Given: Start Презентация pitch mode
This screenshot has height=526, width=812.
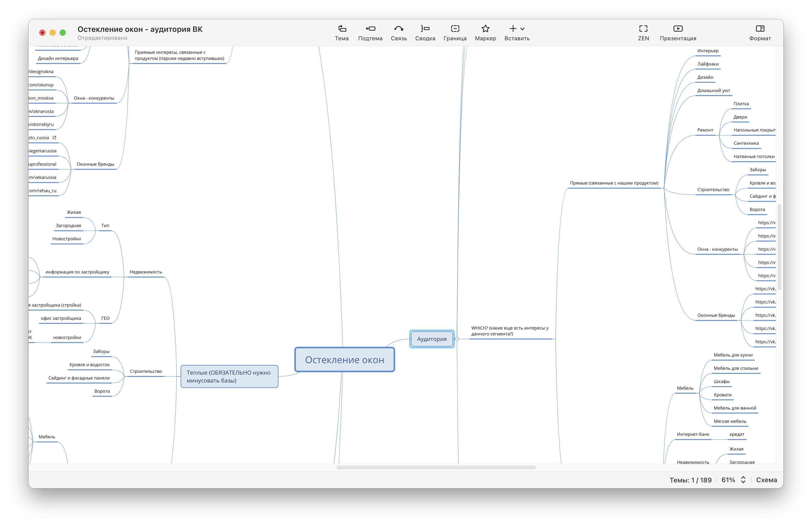Looking at the screenshot, I should point(678,29).
